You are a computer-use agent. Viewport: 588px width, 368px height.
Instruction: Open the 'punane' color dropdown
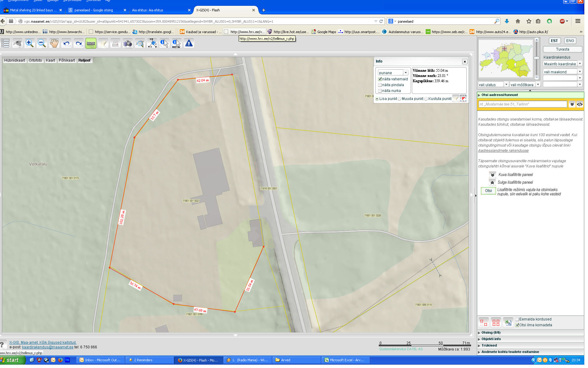(406, 73)
